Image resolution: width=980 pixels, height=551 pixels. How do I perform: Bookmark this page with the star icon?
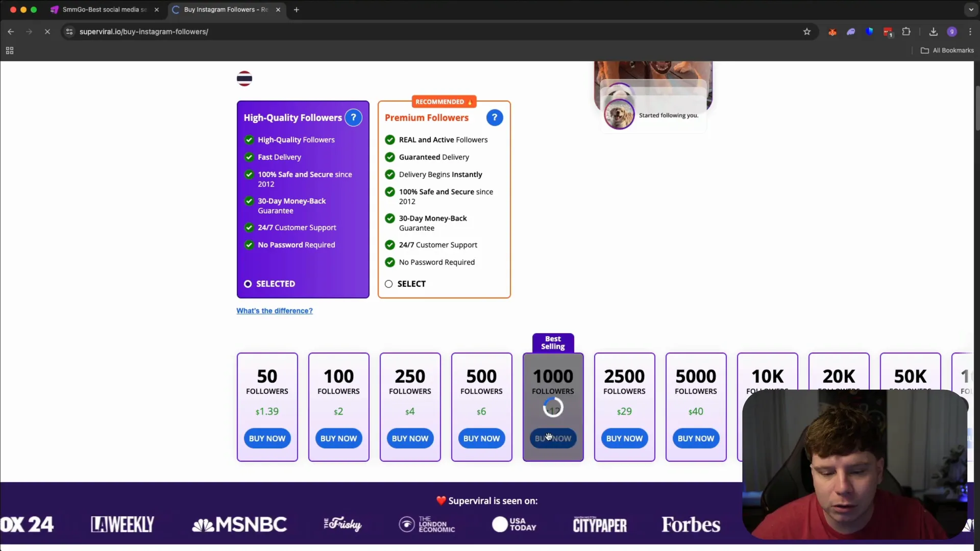tap(807, 32)
